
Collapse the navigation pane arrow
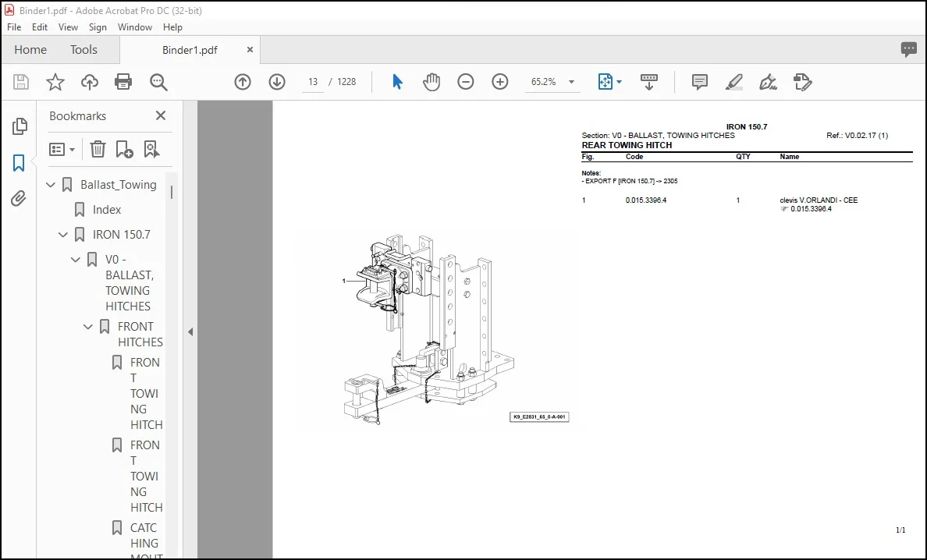pyautogui.click(x=190, y=332)
